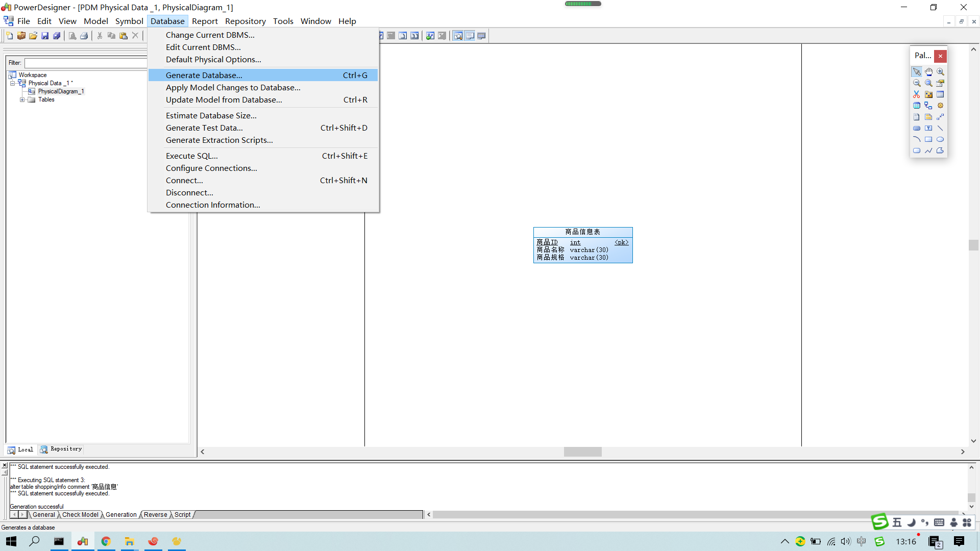980x551 pixels.
Task: Select the Grabber hand tool in palette
Action: pos(928,72)
